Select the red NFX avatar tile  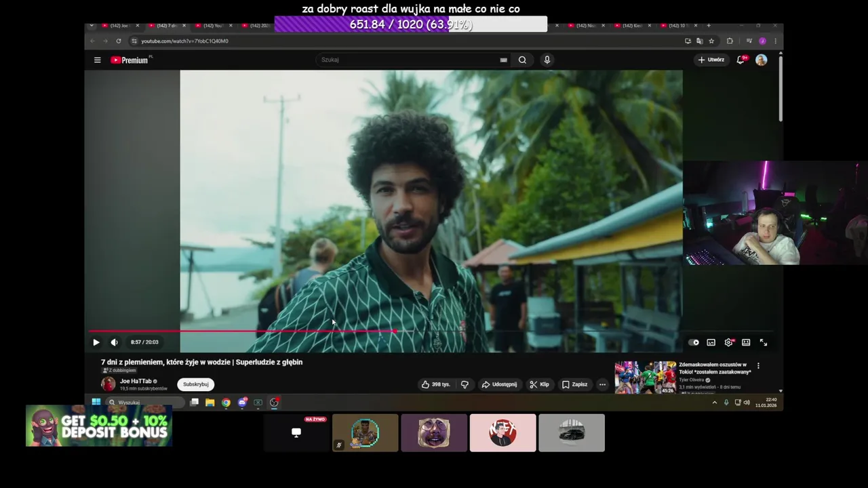coord(502,432)
